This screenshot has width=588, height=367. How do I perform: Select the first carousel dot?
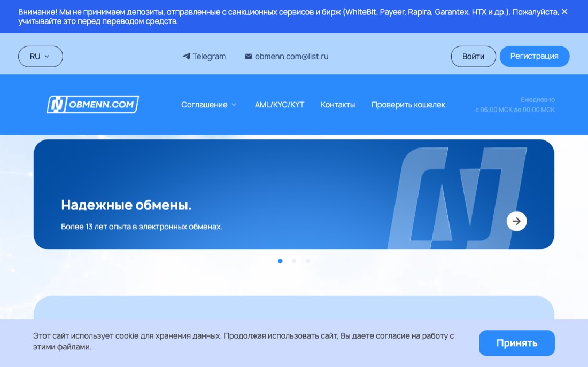tap(280, 261)
